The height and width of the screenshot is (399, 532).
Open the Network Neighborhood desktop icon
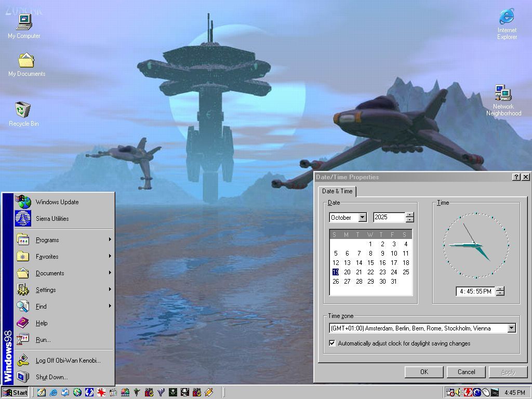point(503,94)
